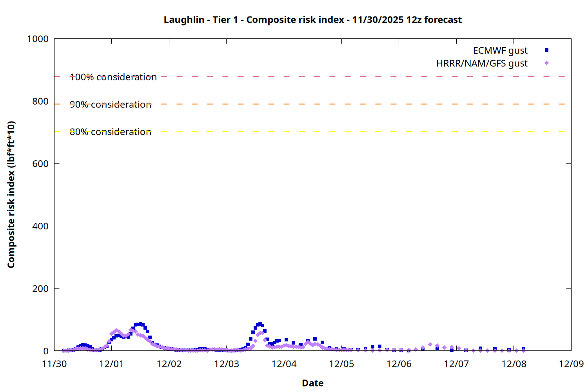Select the 12/03 date tick label
Image resolution: width=588 pixels, height=392 pixels.
click(x=227, y=364)
